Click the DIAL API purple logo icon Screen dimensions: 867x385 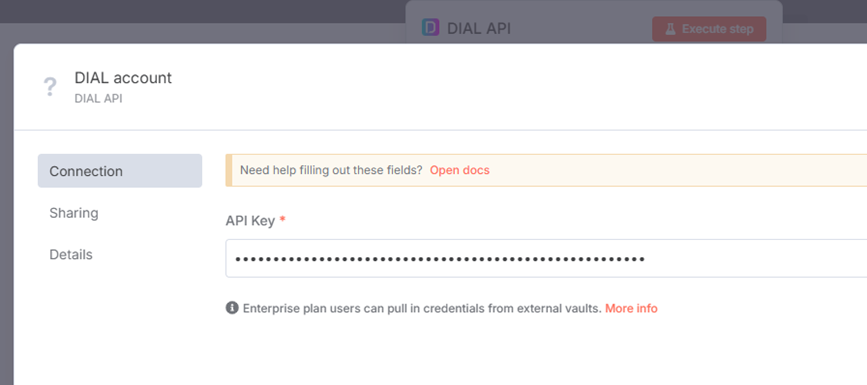pyautogui.click(x=430, y=28)
